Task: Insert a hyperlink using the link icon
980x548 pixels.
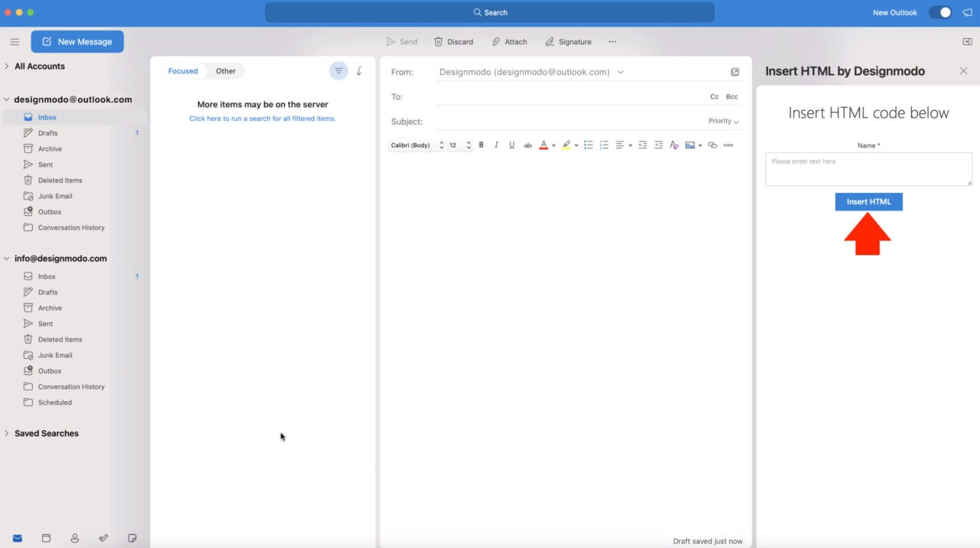Action: 712,145
